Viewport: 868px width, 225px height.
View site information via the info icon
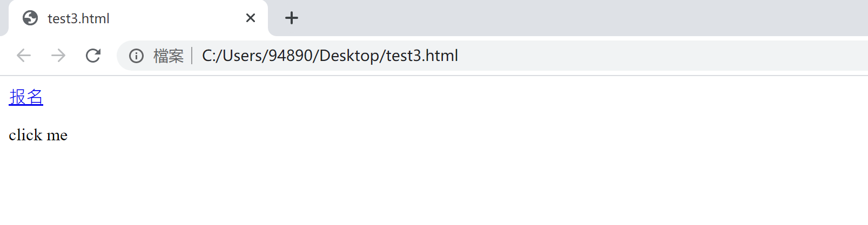(x=137, y=56)
